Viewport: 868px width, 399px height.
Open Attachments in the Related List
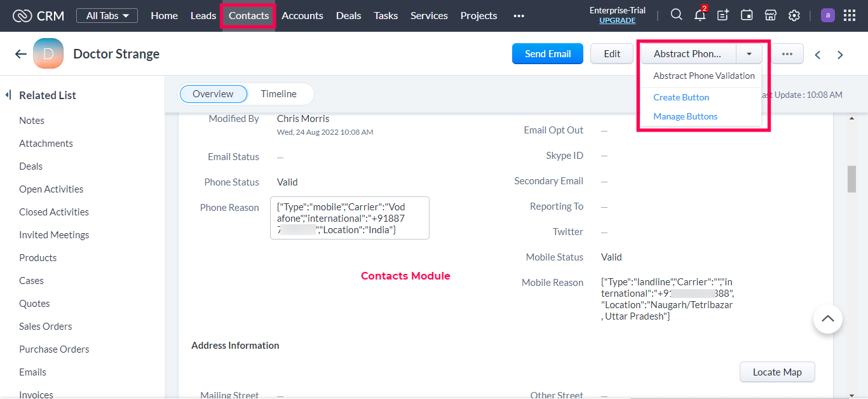point(46,144)
